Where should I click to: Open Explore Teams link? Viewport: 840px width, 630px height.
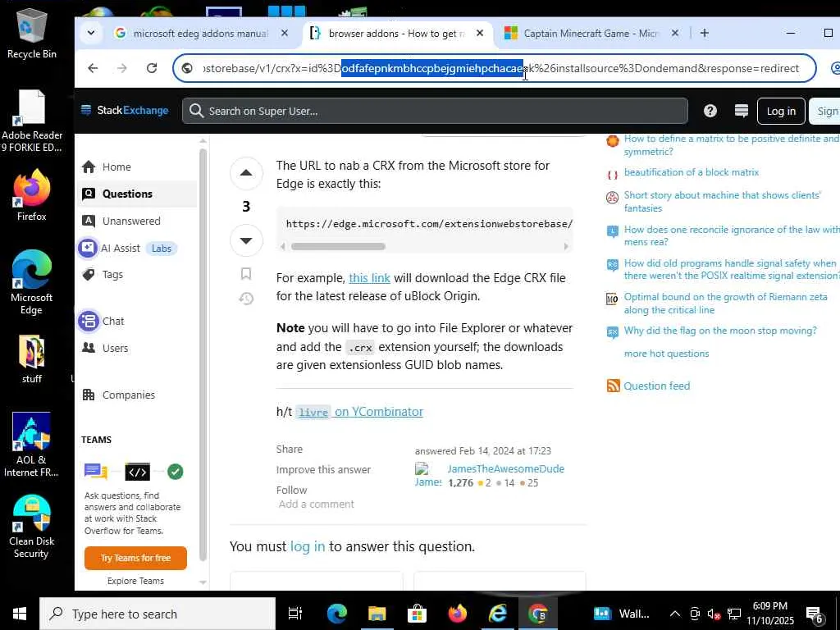coord(135,581)
